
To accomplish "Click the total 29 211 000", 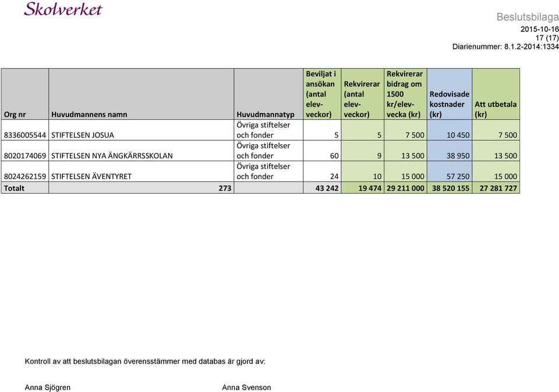I will click(405, 188).
